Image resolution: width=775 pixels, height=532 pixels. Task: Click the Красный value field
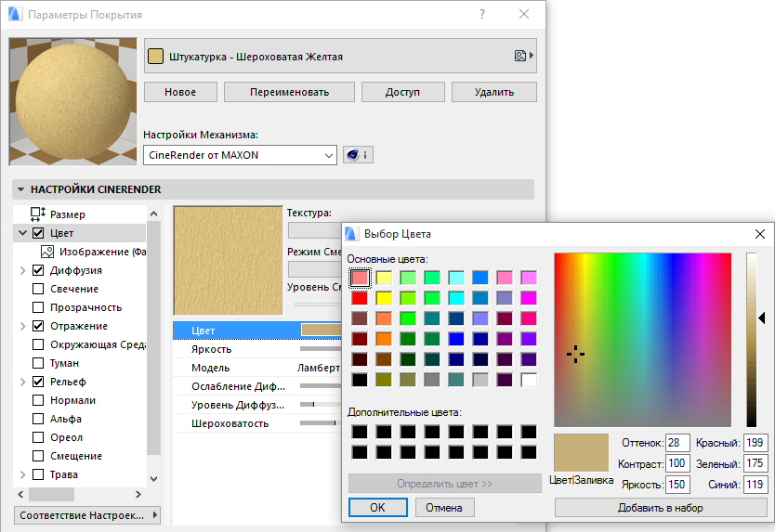[x=755, y=443]
